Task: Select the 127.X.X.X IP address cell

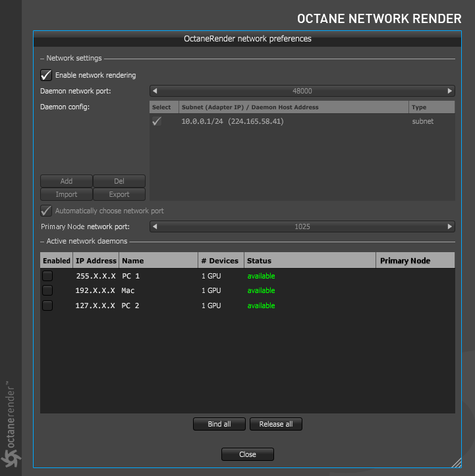Action: 95,305
